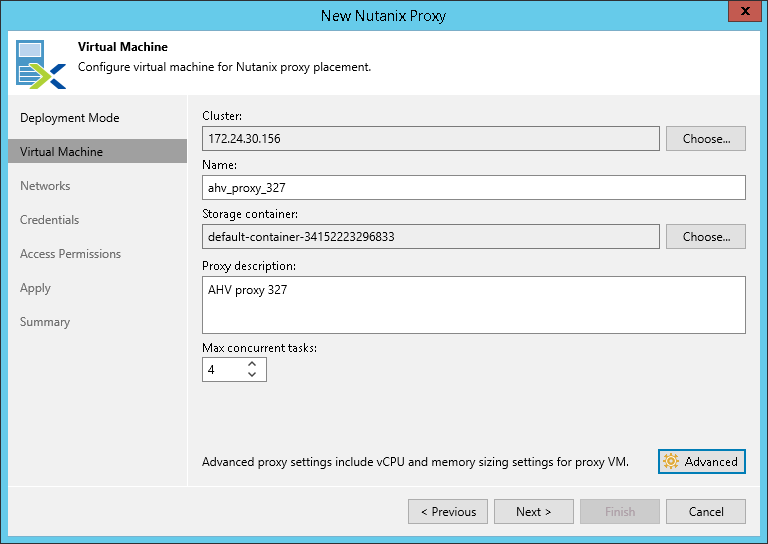Click the Name field containing ahv_proxy_327
Image resolution: width=768 pixels, height=544 pixels.
tap(473, 188)
